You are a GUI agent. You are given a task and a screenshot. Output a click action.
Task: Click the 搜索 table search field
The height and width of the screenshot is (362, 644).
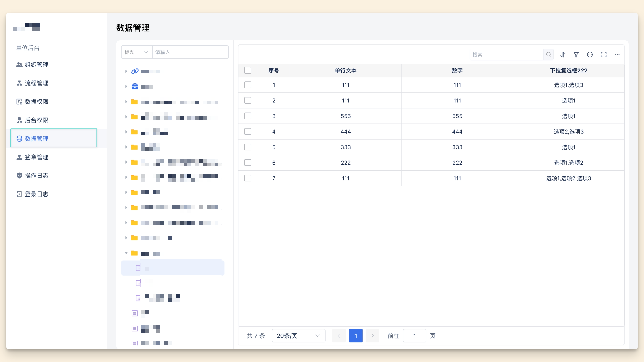tap(506, 54)
